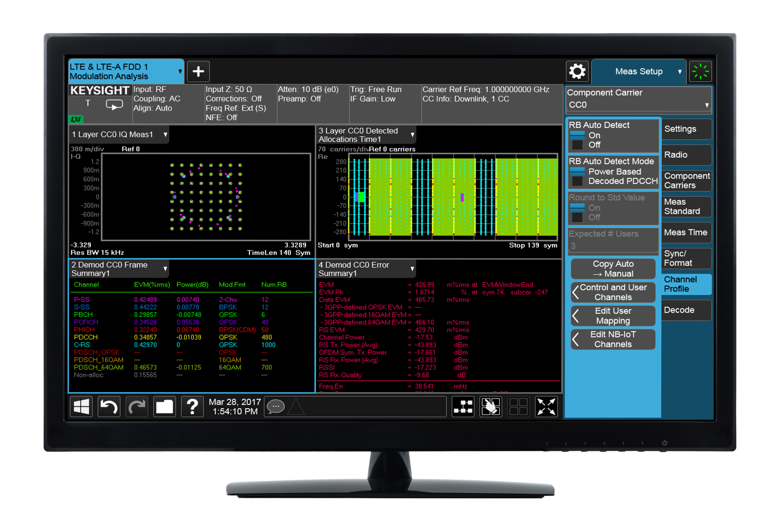Click the green sweep indicator icon
Screen dimensions: 782x532
700,72
